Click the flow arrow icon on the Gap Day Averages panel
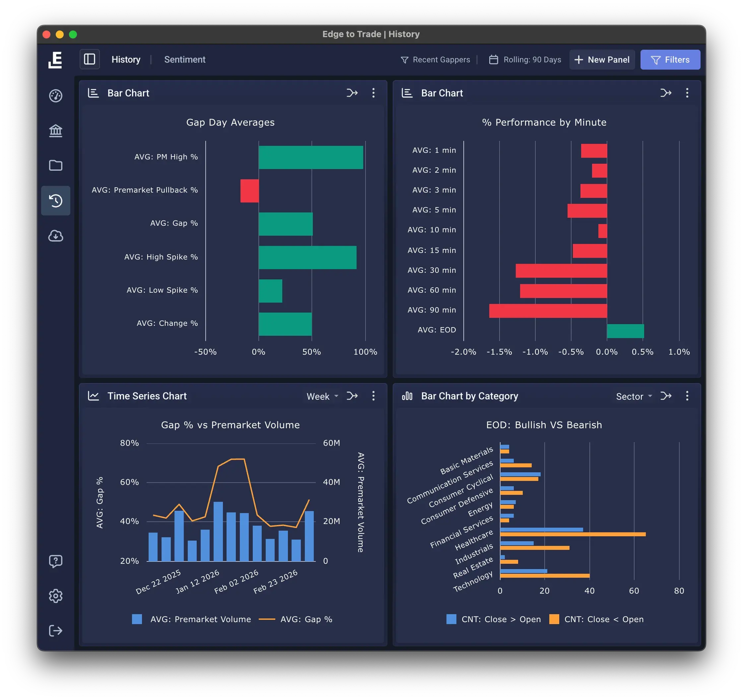Viewport: 743px width, 700px height. pyautogui.click(x=352, y=93)
